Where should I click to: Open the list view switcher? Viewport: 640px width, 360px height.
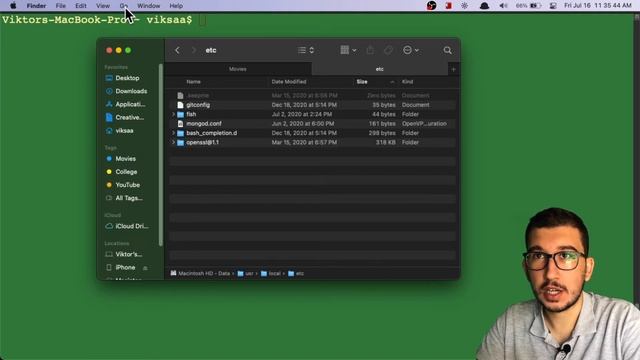point(306,50)
